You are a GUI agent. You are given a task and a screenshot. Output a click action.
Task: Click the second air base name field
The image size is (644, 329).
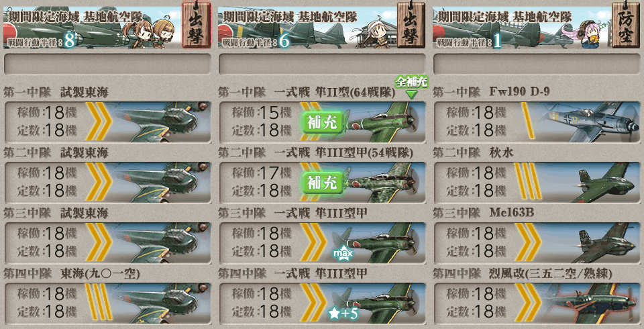click(323, 64)
